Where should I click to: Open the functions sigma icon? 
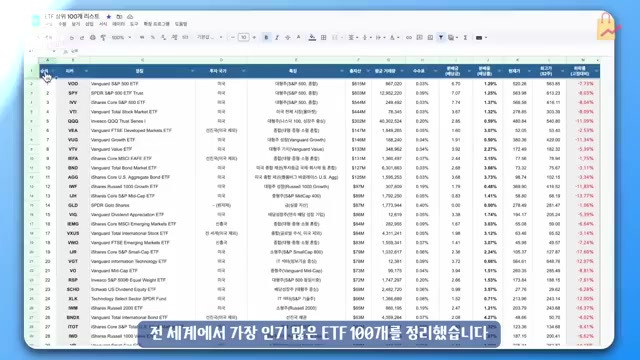coord(465,38)
